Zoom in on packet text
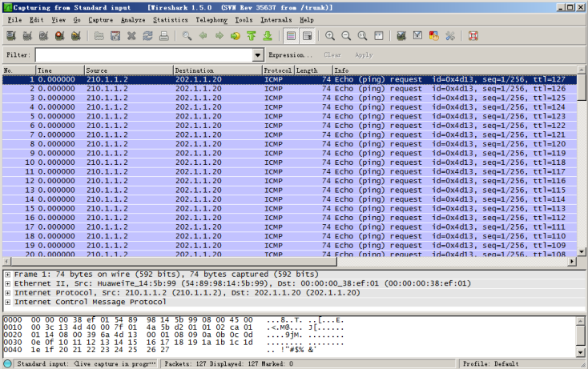 click(330, 36)
